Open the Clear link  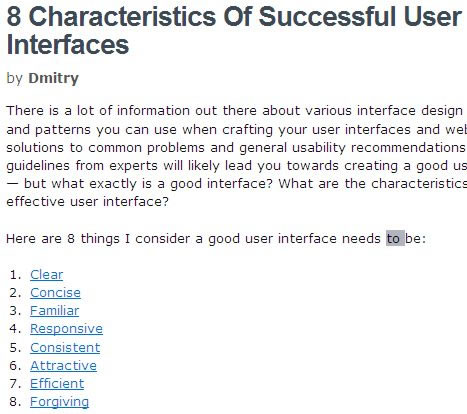pos(46,275)
